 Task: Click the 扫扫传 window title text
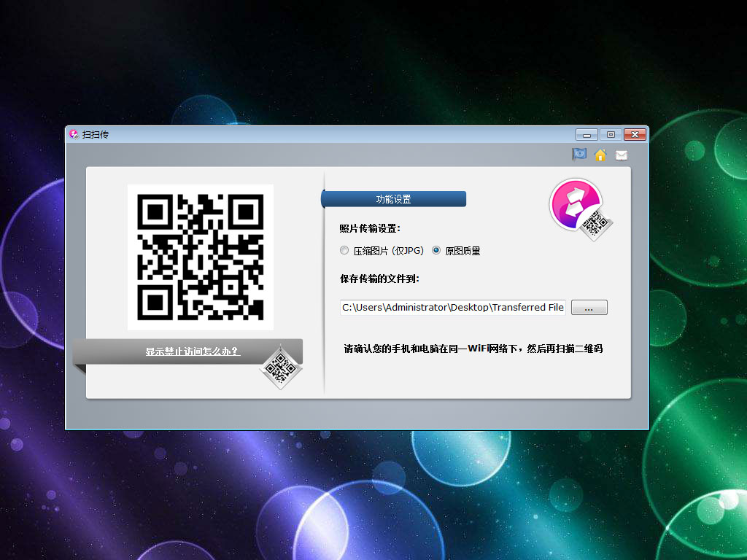tap(96, 135)
